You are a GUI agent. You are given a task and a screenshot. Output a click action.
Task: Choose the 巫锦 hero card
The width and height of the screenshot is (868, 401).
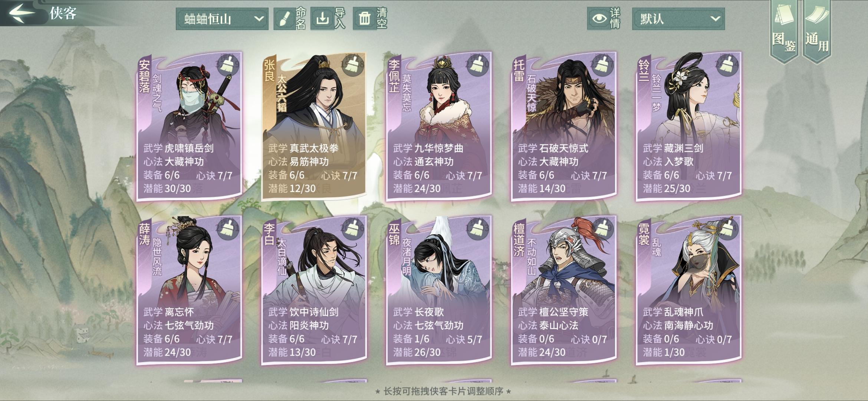click(x=439, y=290)
